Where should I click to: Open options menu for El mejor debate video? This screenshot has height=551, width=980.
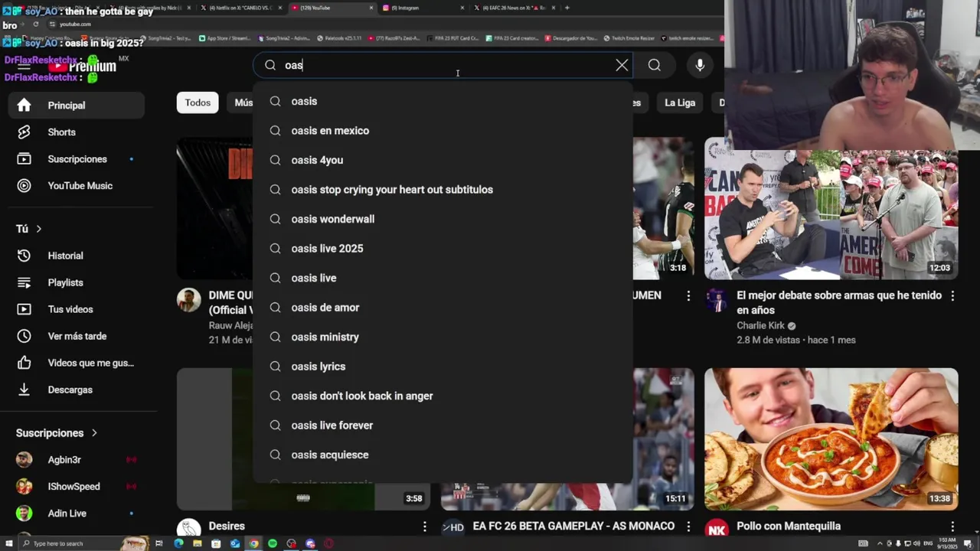click(x=952, y=295)
